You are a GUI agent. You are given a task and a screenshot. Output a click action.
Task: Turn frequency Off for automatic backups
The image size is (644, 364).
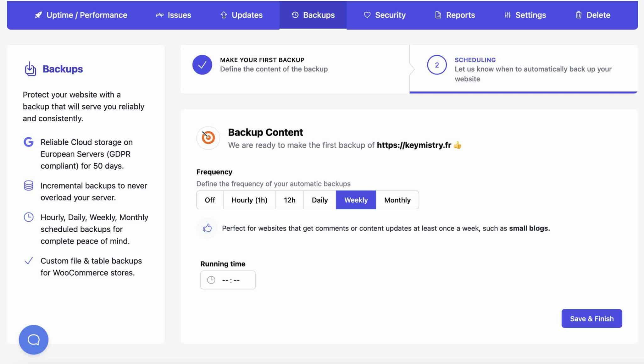coord(209,200)
